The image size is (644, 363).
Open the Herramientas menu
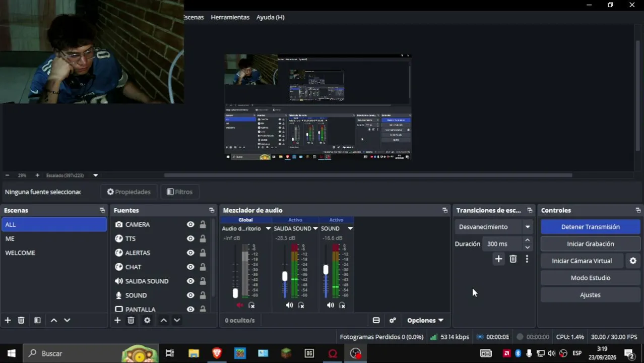click(x=230, y=17)
